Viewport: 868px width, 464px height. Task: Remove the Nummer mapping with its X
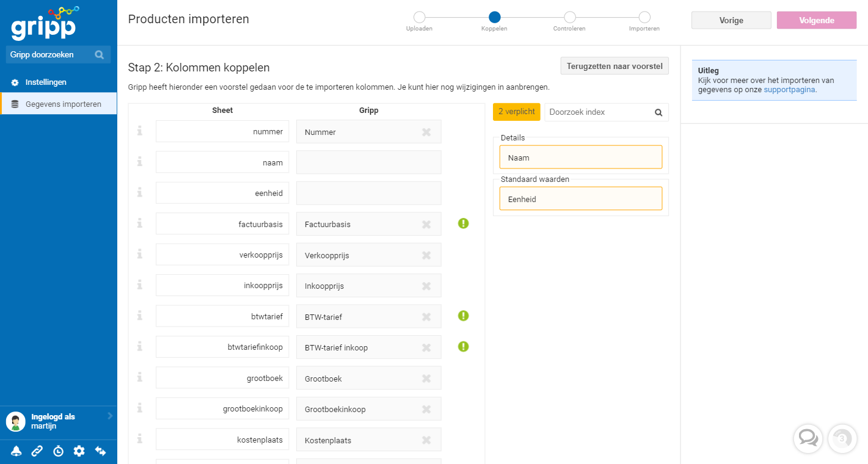[426, 132]
